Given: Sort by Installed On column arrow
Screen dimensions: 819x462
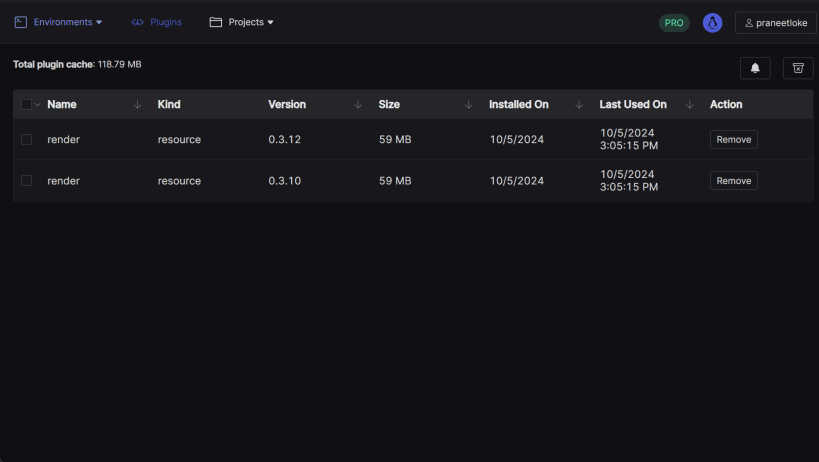Looking at the screenshot, I should click(579, 104).
